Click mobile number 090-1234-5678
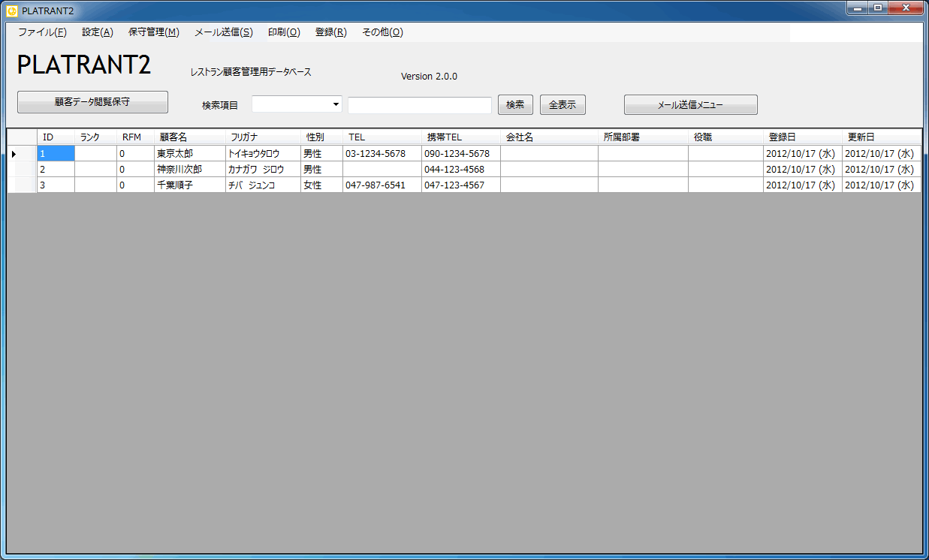Screen dimensions: 929x560 point(461,153)
